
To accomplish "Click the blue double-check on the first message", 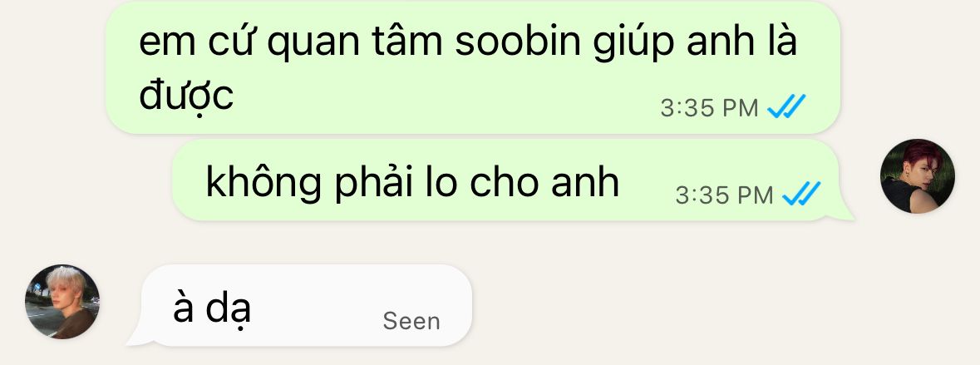I will 787,107.
